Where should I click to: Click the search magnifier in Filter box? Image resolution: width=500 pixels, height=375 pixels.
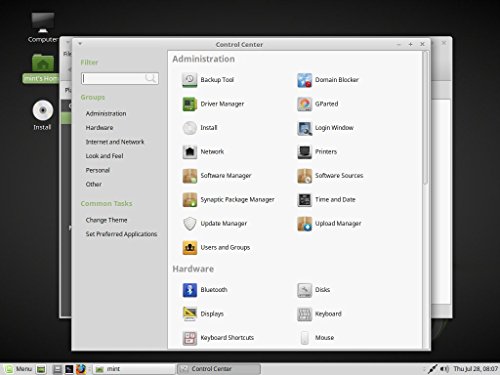pyautogui.click(x=151, y=78)
